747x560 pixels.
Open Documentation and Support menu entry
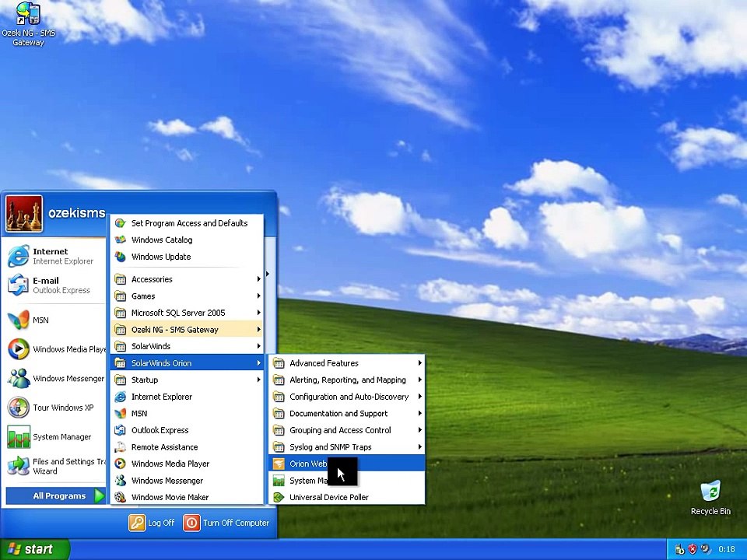(347, 413)
